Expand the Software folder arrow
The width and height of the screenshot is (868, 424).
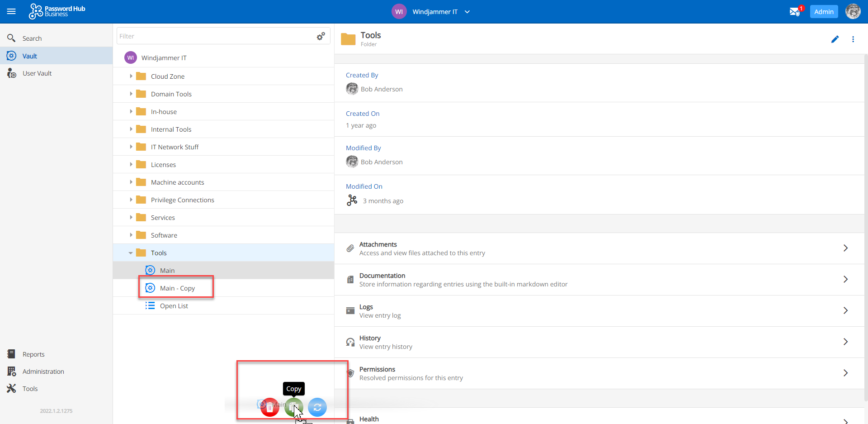pyautogui.click(x=131, y=235)
